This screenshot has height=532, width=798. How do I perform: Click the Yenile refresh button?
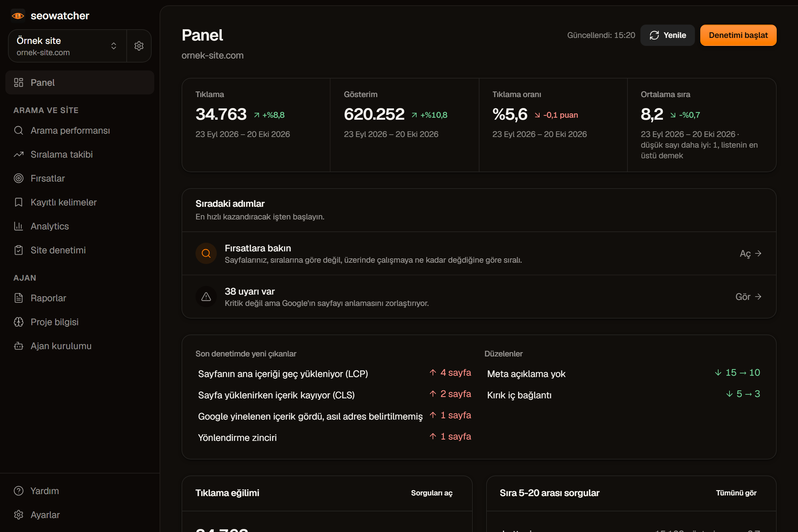pos(667,35)
